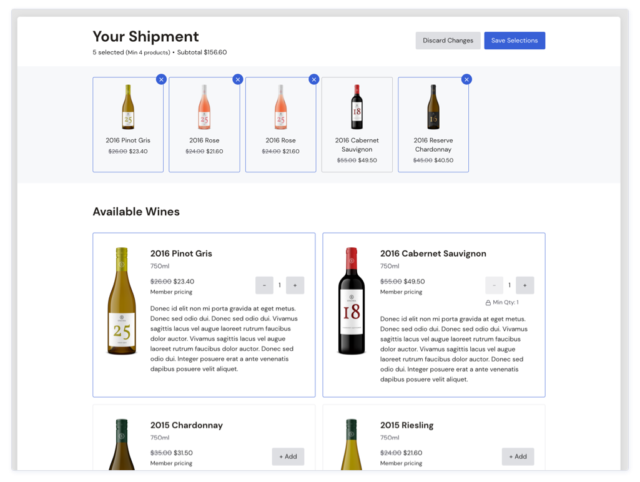The image size is (640, 482).
Task: Increase 2016 Cabernet Sauvignon quantity with plus
Action: click(x=525, y=285)
